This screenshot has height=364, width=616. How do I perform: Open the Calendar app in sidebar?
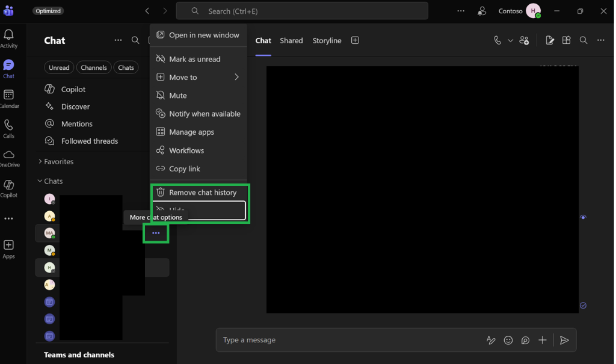[8, 99]
